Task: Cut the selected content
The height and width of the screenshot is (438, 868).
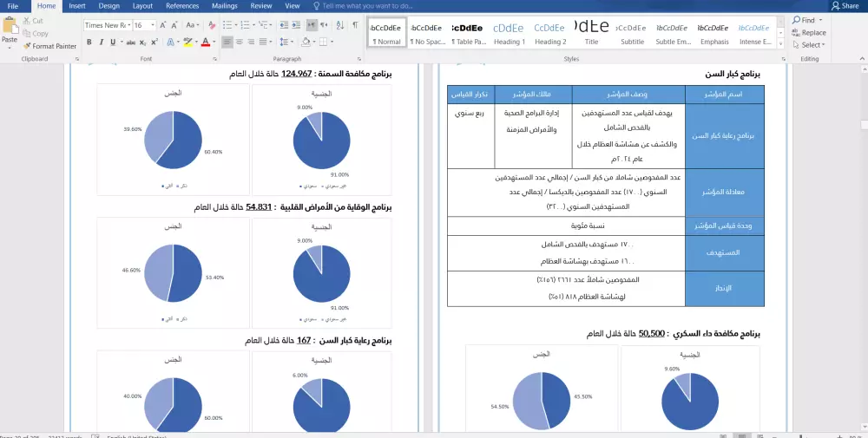Action: point(33,21)
